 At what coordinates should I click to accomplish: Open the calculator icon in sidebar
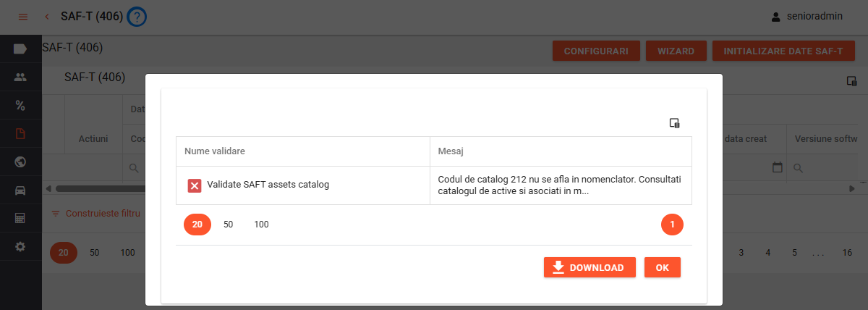[x=20, y=218]
